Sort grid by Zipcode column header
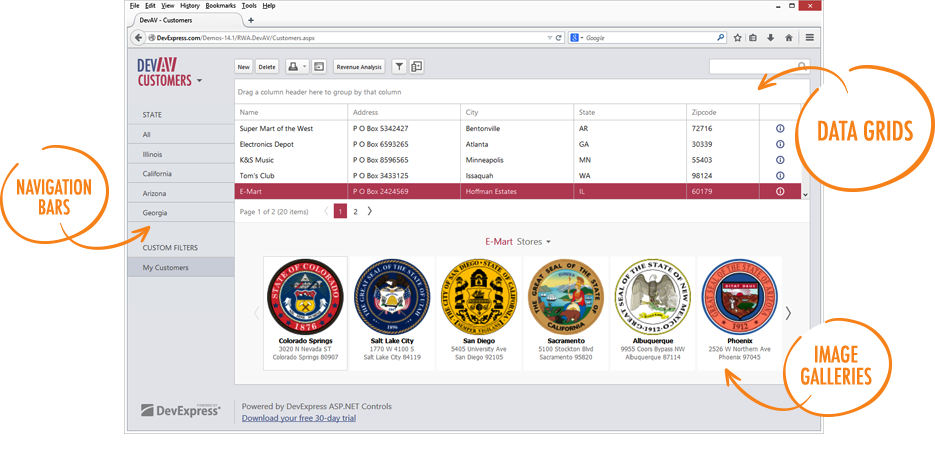Viewport: 935px width, 474px height. (x=723, y=112)
